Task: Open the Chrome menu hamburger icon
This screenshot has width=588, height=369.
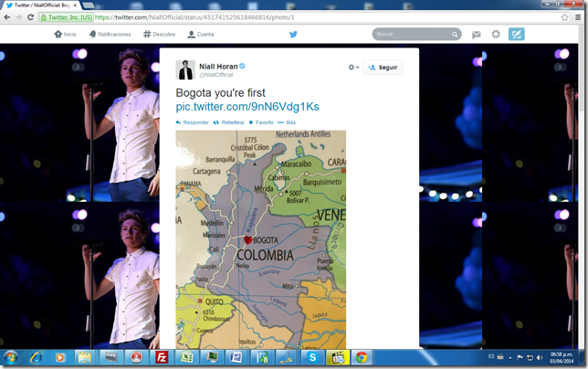Action: pyautogui.click(x=578, y=17)
